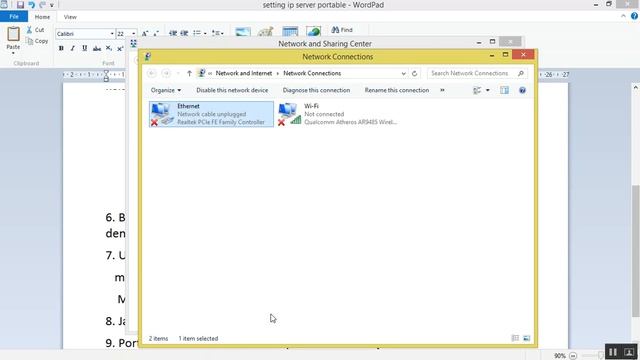Open the view options dropdown arrow

(488, 91)
